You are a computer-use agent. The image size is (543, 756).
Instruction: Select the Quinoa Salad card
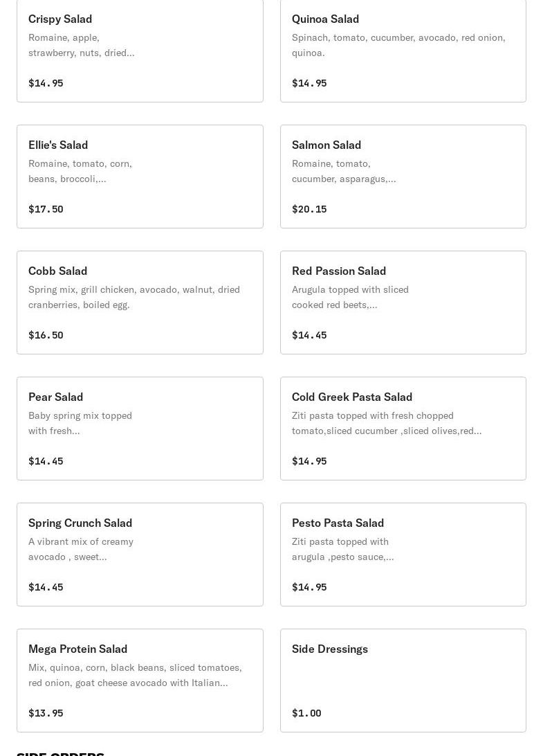403,50
